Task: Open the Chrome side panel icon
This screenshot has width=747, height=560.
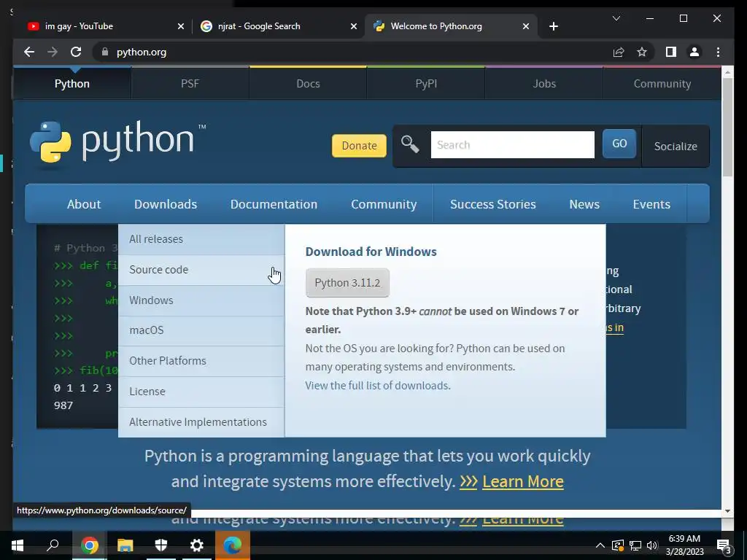Action: point(671,52)
